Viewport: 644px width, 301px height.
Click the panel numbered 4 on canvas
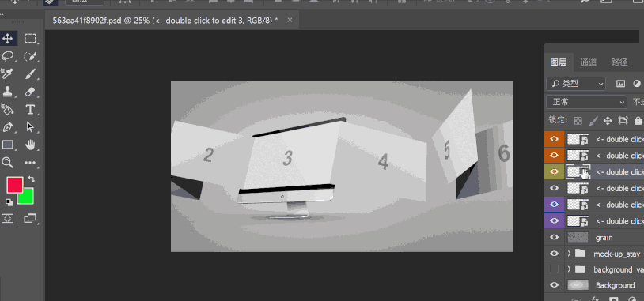[x=383, y=162]
